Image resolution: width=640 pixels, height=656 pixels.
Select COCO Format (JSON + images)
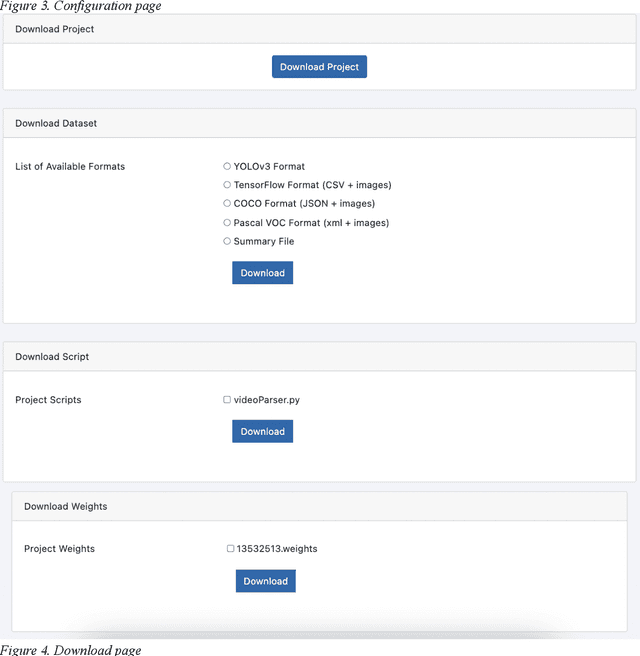(227, 204)
